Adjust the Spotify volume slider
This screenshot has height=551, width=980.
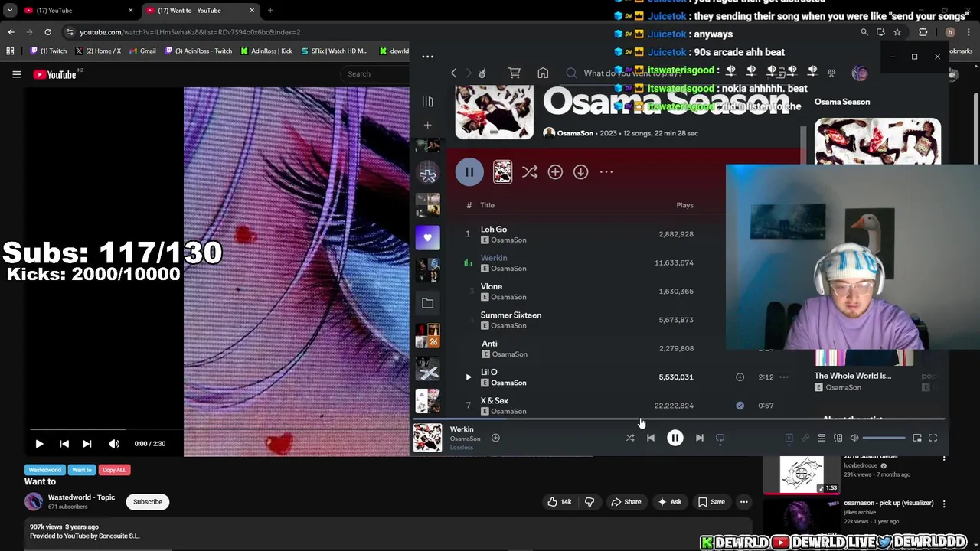click(x=884, y=438)
